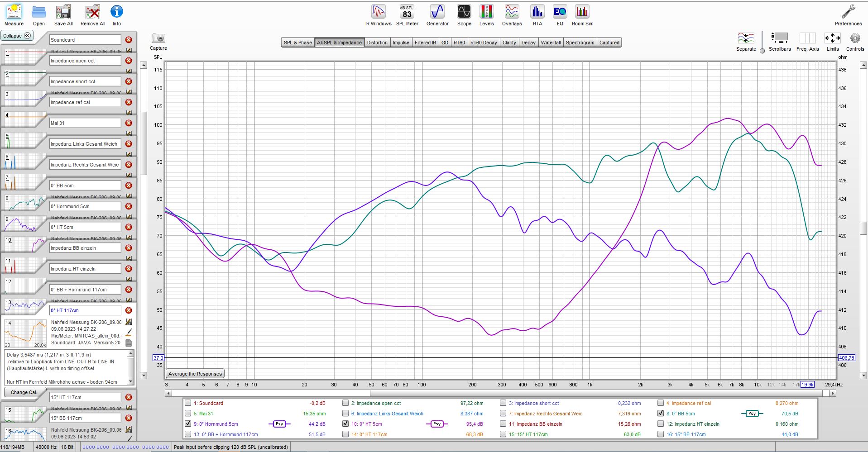
Task: Click the Measure toolbar icon
Action: click(14, 15)
